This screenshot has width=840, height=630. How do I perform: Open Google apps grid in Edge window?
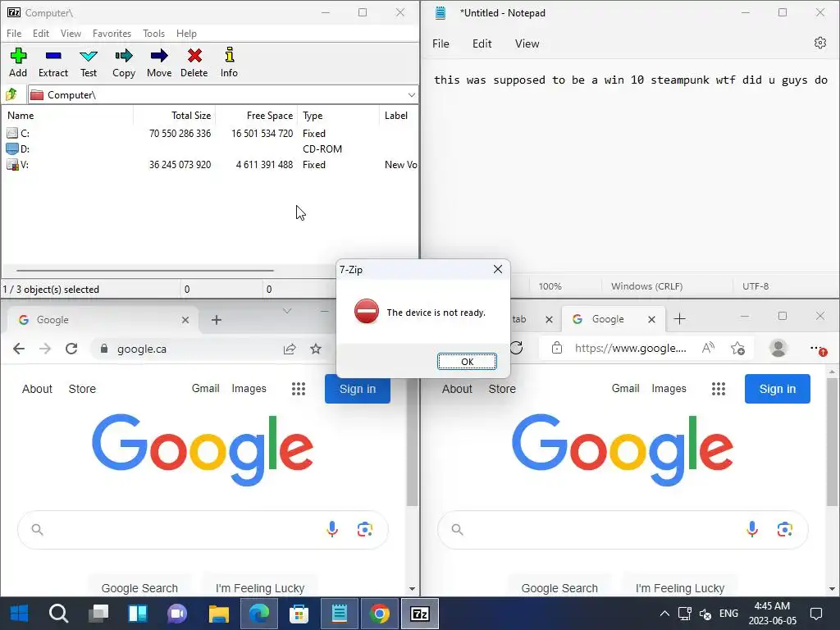coord(719,389)
